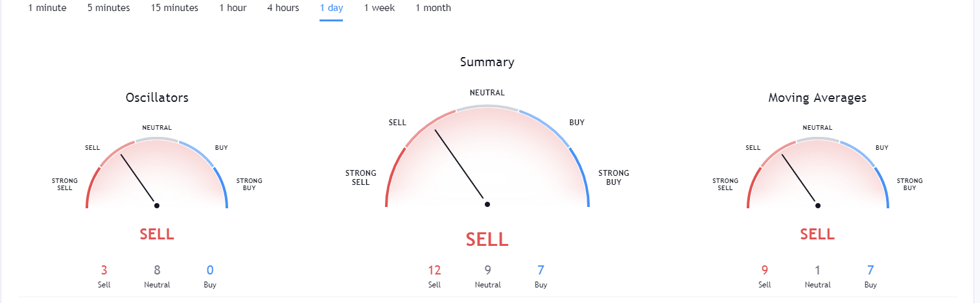Open the 1 month timeframe tab
This screenshot has height=303, width=980.
point(433,8)
